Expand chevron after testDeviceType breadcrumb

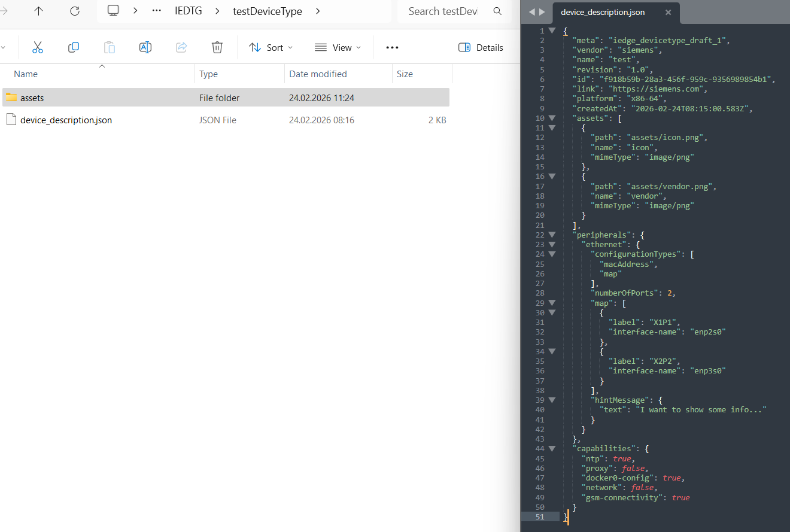[317, 11]
